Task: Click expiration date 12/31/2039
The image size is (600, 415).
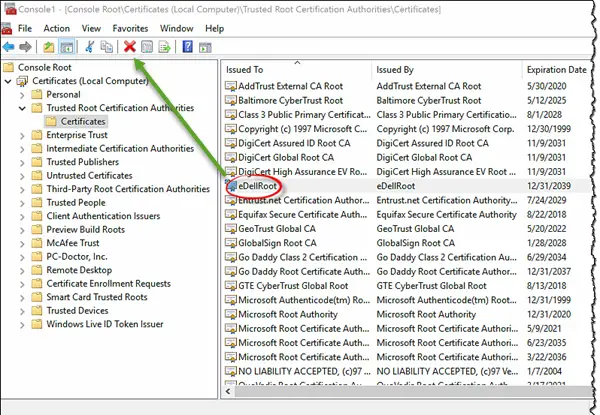Action: [549, 186]
